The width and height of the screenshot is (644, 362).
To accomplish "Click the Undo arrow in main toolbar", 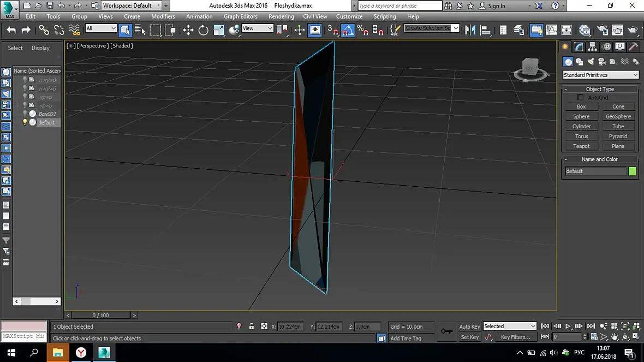I will [x=11, y=30].
